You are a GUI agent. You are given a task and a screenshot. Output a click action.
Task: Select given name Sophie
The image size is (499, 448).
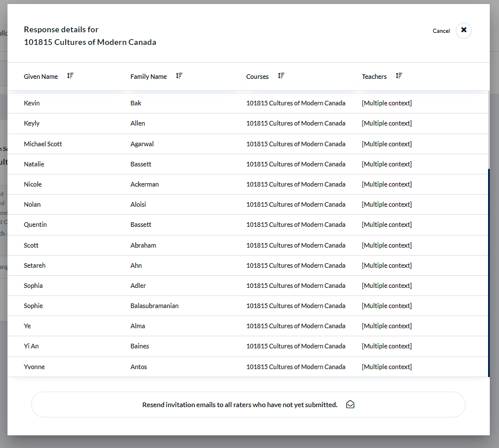pos(33,306)
